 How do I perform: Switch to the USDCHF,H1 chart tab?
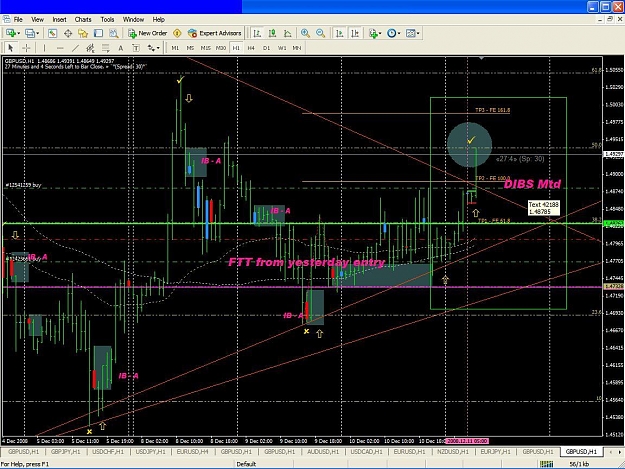(x=108, y=452)
